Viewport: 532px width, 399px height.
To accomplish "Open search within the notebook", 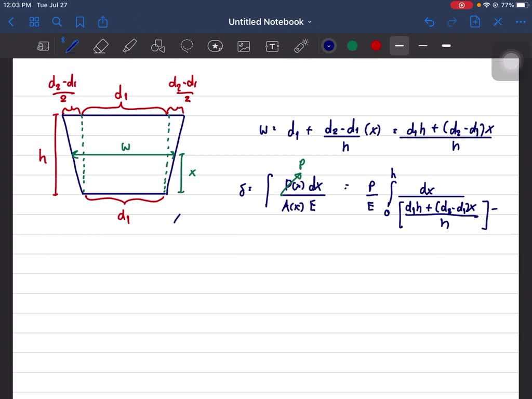I will 57,22.
